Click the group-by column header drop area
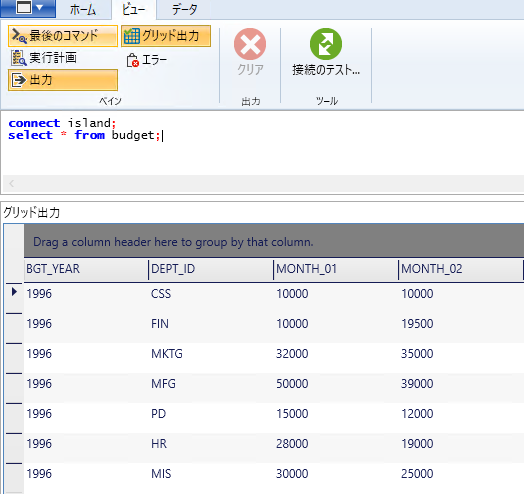Image resolution: width=524 pixels, height=494 pixels. 274,242
